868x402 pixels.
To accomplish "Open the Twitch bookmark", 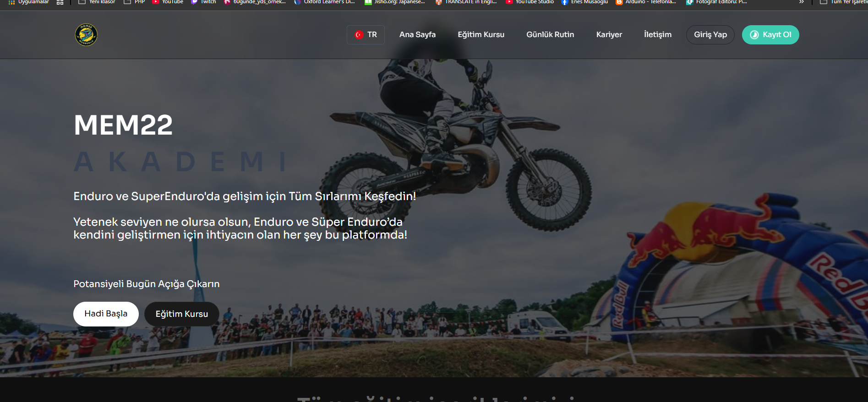I will (x=203, y=2).
